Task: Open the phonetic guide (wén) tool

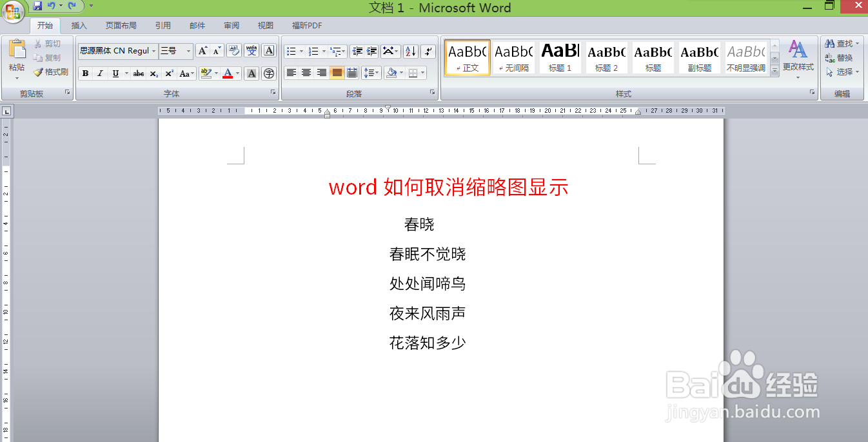Action: (x=252, y=51)
